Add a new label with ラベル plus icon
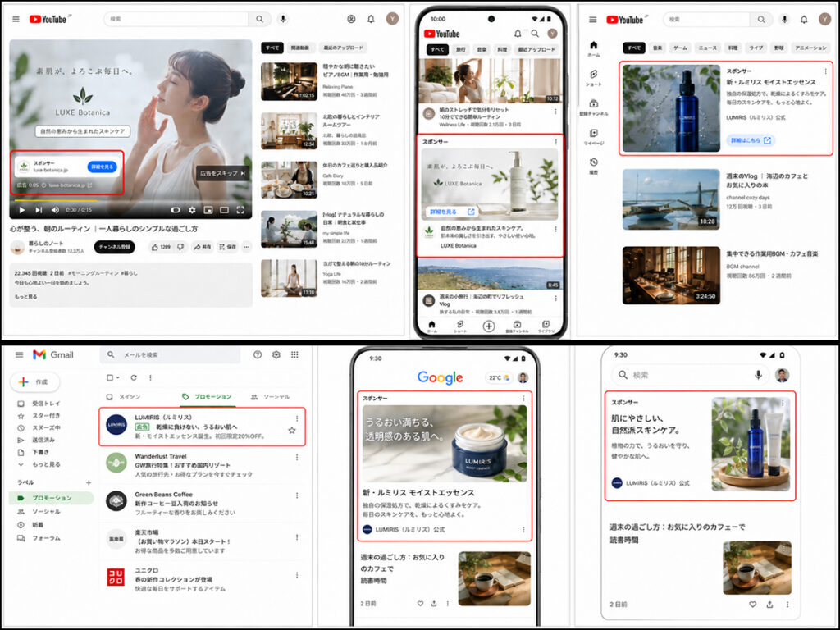 [x=89, y=482]
